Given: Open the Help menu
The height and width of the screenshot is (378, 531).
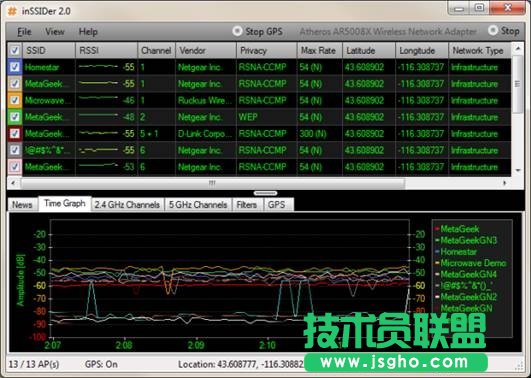Looking at the screenshot, I should pos(88,32).
